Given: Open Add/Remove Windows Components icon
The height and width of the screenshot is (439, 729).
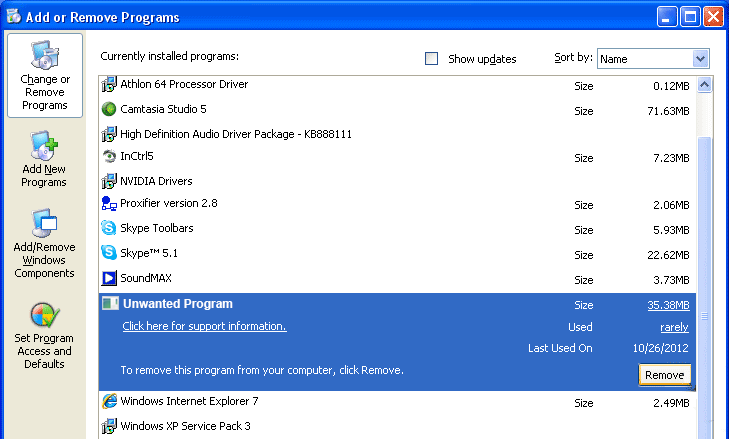Looking at the screenshot, I should coord(45,223).
